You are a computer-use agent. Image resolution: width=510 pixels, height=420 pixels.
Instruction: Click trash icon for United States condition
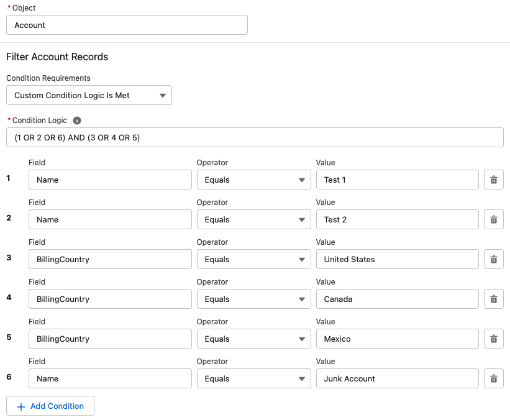click(x=493, y=259)
